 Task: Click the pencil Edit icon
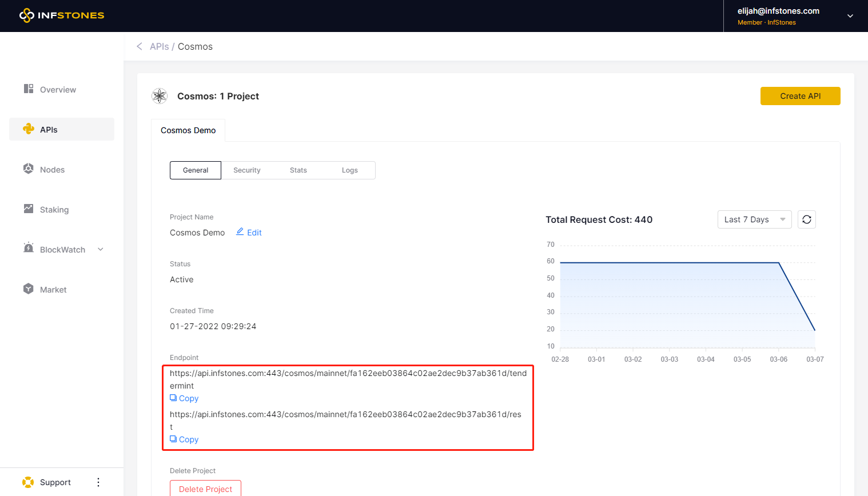(x=240, y=231)
